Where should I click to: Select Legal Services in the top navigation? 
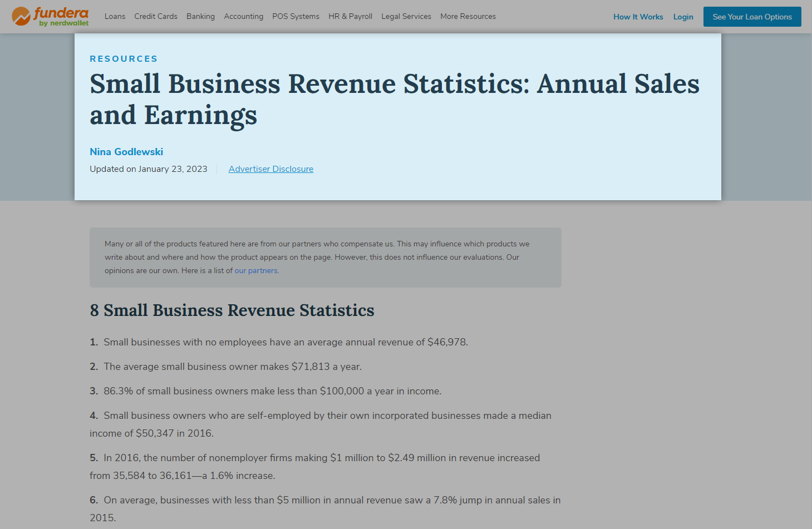(406, 17)
